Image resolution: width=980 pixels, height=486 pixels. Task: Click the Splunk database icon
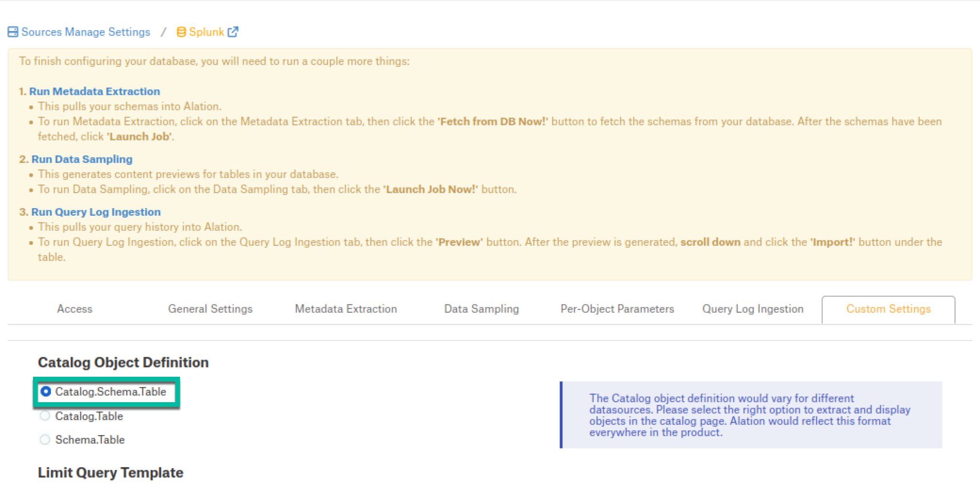coord(181,32)
